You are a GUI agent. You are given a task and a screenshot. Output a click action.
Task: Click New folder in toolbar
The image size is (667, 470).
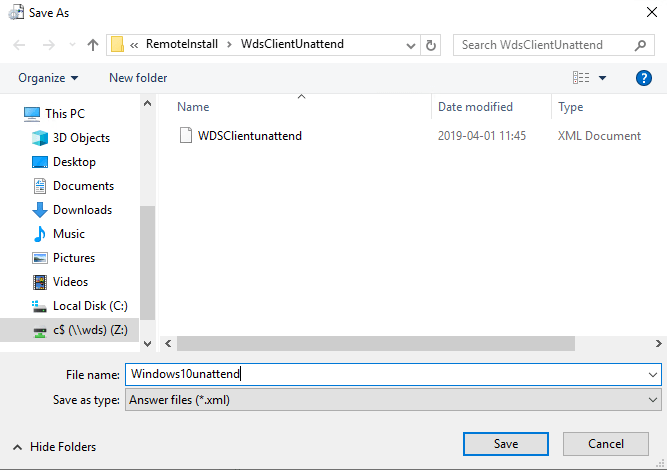[138, 78]
